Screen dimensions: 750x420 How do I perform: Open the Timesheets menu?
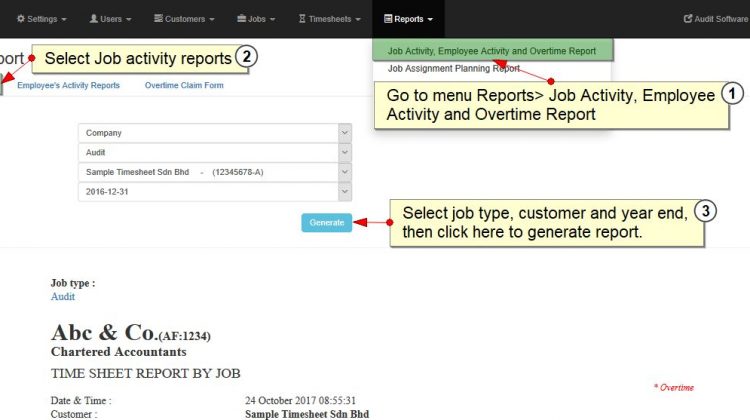point(330,19)
